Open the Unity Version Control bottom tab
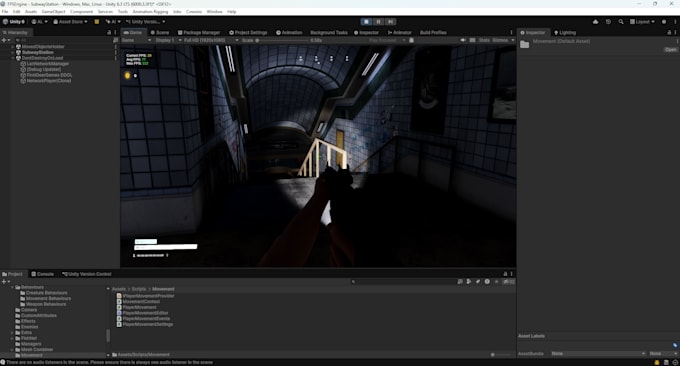680x366 pixels. 87,274
